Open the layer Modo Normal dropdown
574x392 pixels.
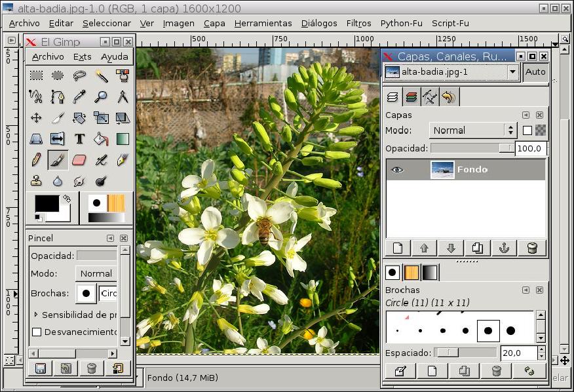coord(472,130)
